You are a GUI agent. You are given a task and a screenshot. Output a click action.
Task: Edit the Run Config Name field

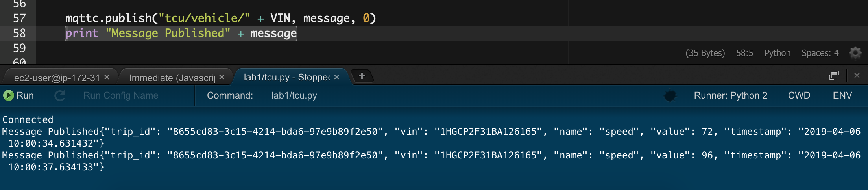tap(121, 95)
